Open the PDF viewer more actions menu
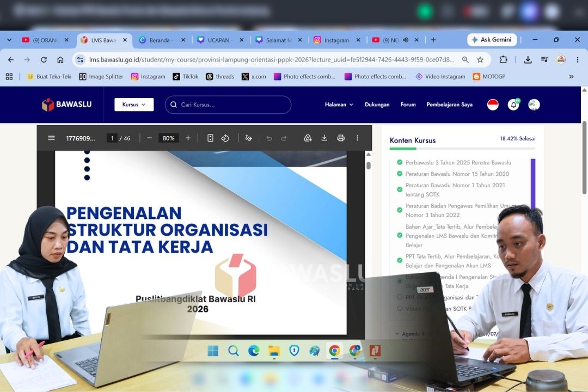This screenshot has width=588, height=392. point(357,138)
